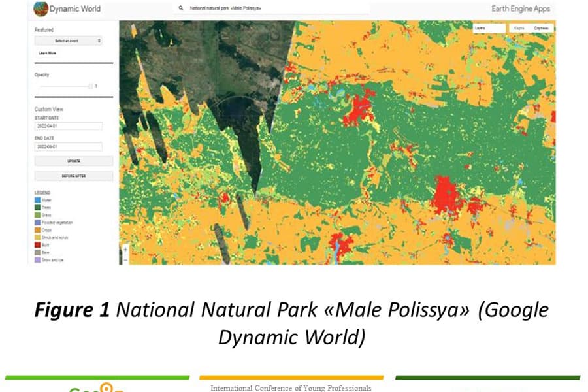This screenshot has height=392, width=588.
Task: Switch to the Карта map view
Action: (x=519, y=28)
